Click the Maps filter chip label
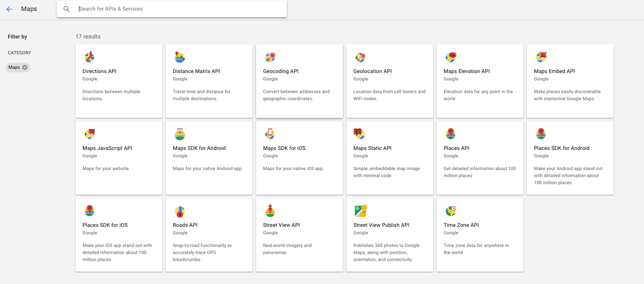The height and width of the screenshot is (284, 644). [14, 67]
